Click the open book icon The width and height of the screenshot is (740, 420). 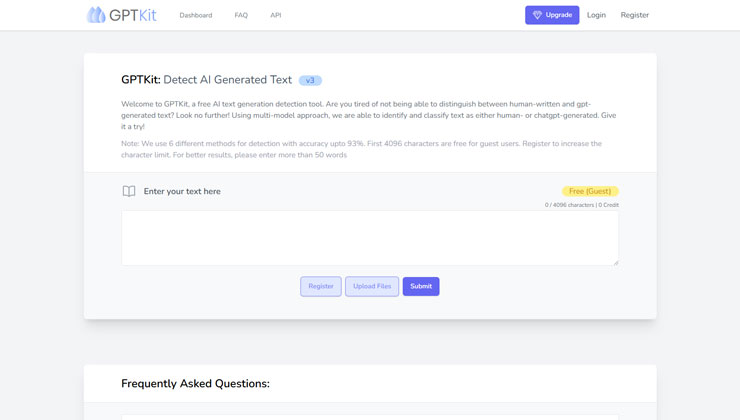(129, 191)
